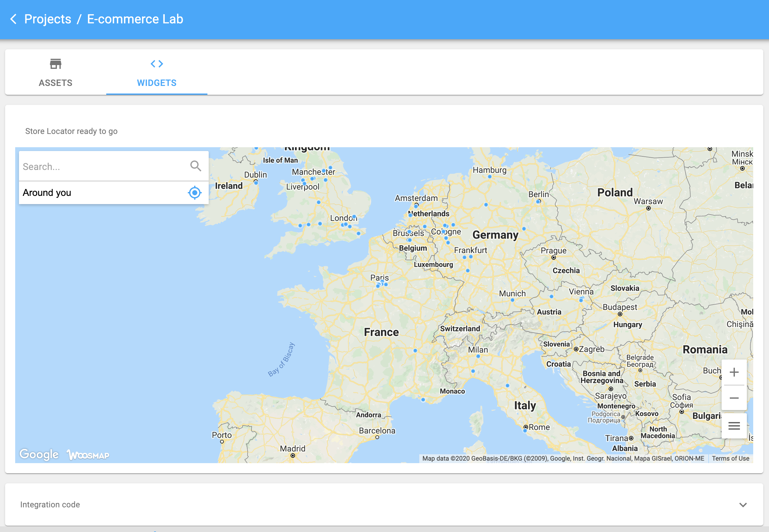Click the back arrow in header
Viewport: 769px width, 532px height.
13,19
